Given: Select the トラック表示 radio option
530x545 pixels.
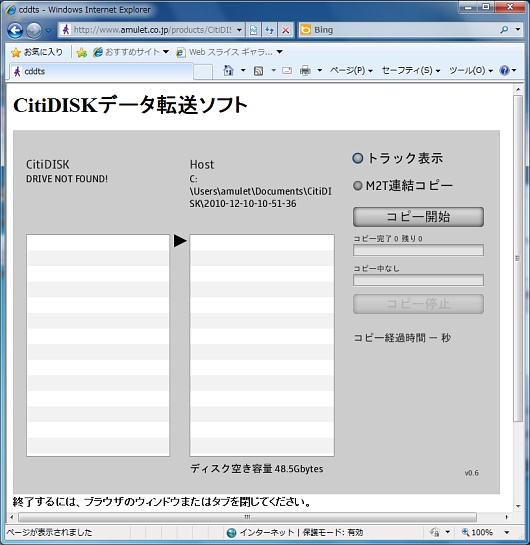Looking at the screenshot, I should pyautogui.click(x=358, y=158).
